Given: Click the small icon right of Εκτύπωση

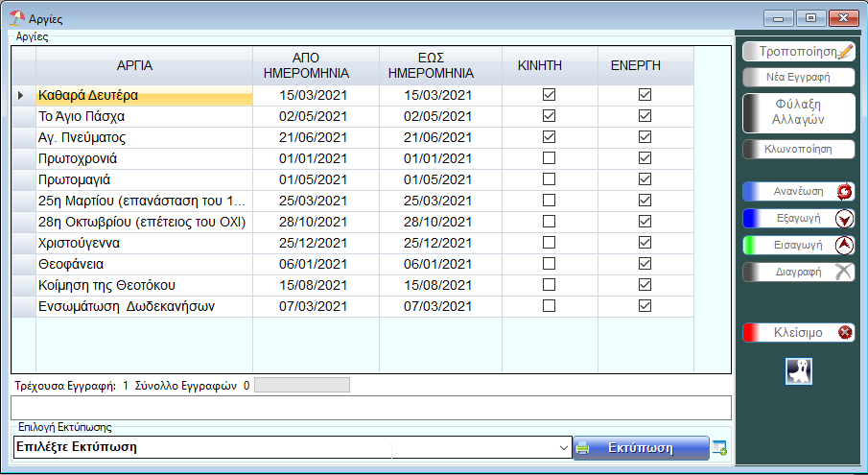Looking at the screenshot, I should coord(720,448).
